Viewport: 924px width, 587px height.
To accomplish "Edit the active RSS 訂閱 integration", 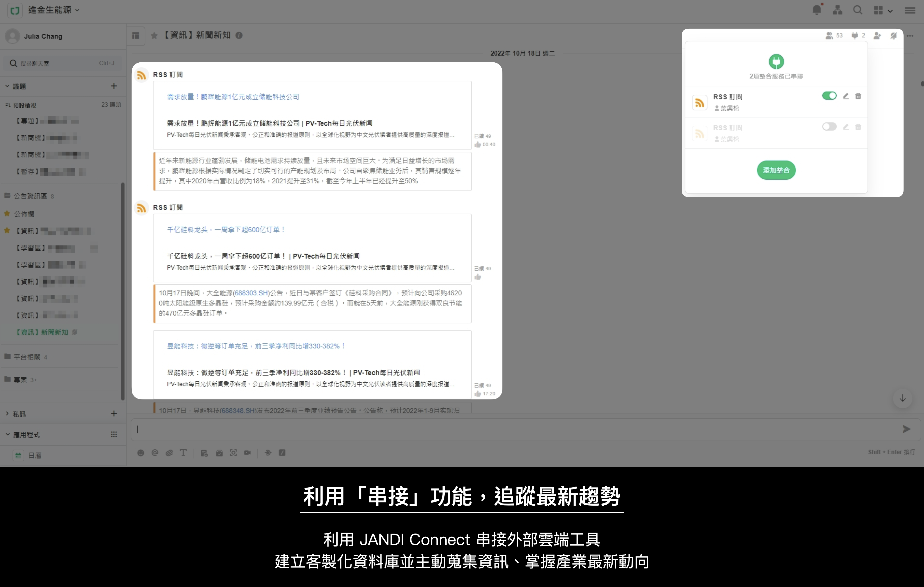I will pos(846,96).
